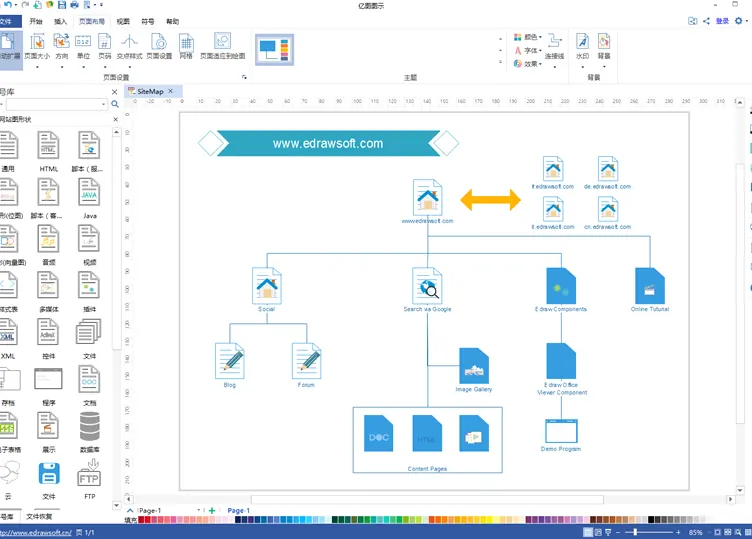
Task: Select the Image Gallery node on canvas
Action: tap(474, 370)
